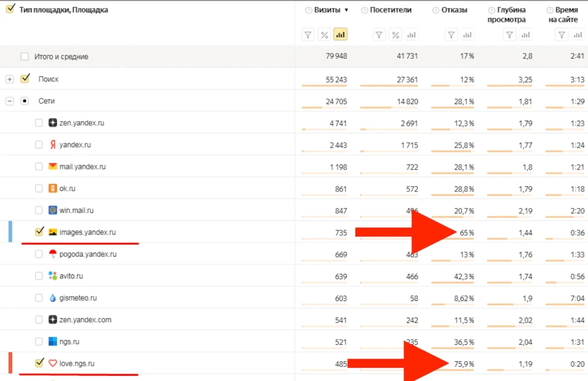Uncheck the love.ngs.ru checkbox
588x381 pixels.
39,363
